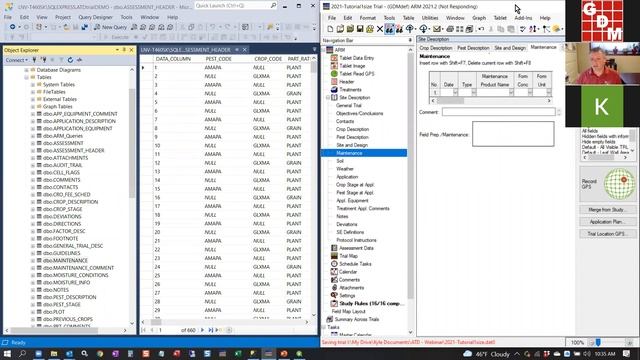The height and width of the screenshot is (360, 640).
Task: Expand the dbo.ASSESSMENT_HEADER table node
Action: tap(33, 151)
